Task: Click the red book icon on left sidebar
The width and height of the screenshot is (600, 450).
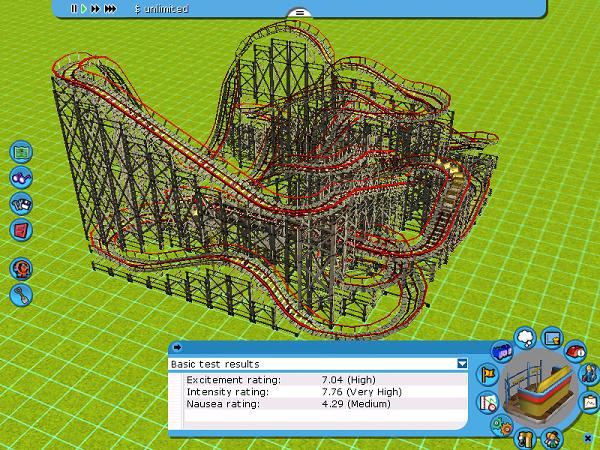Action: [21, 230]
